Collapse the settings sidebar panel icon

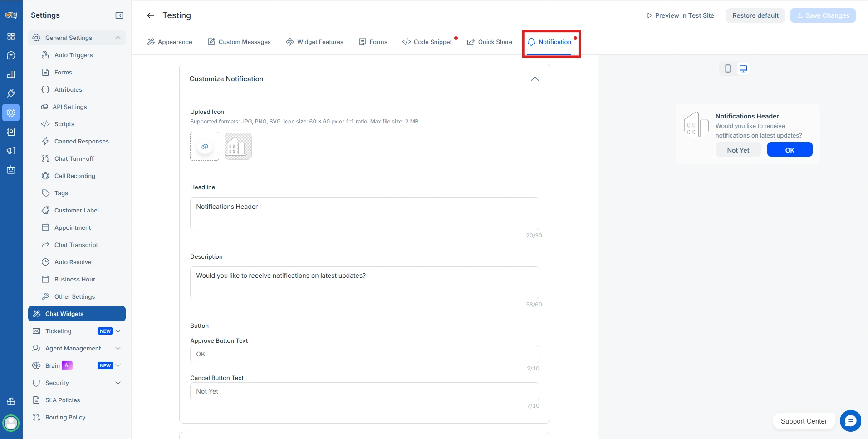[119, 15]
